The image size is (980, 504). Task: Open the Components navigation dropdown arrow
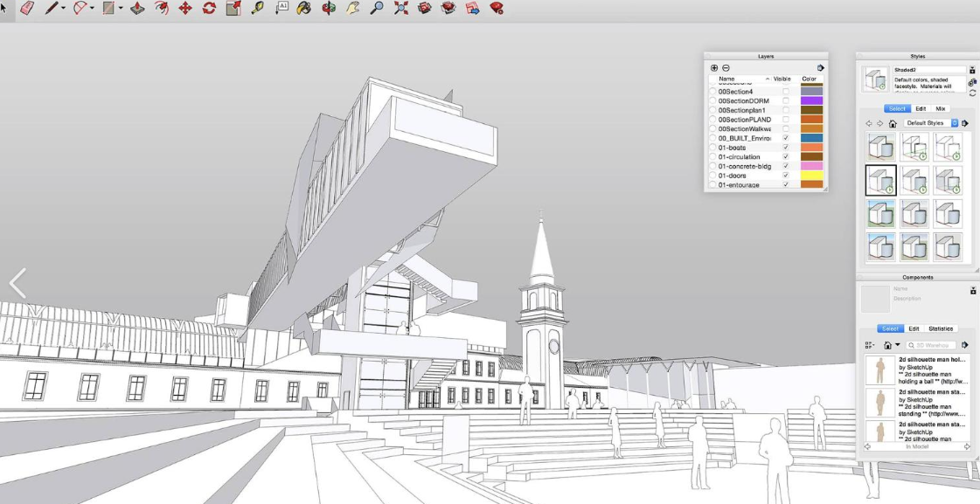click(x=898, y=345)
